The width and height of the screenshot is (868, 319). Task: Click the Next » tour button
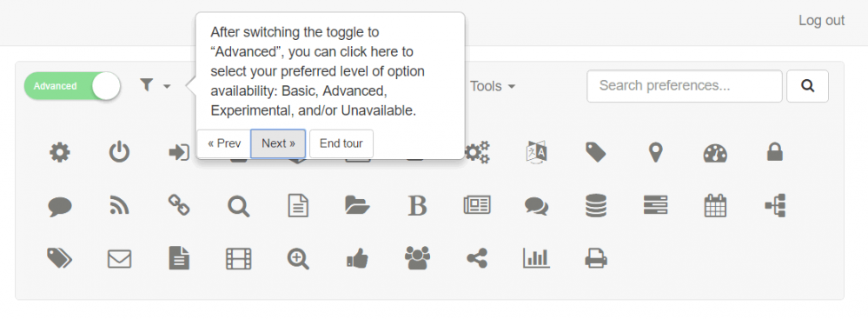[x=278, y=143]
